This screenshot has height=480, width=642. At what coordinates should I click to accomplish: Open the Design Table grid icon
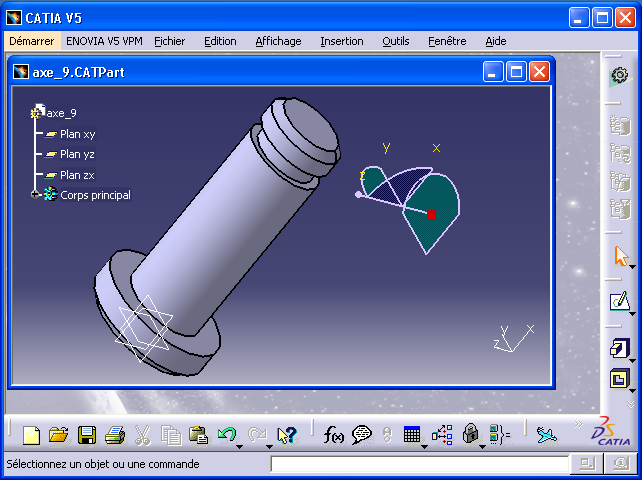[x=411, y=434]
